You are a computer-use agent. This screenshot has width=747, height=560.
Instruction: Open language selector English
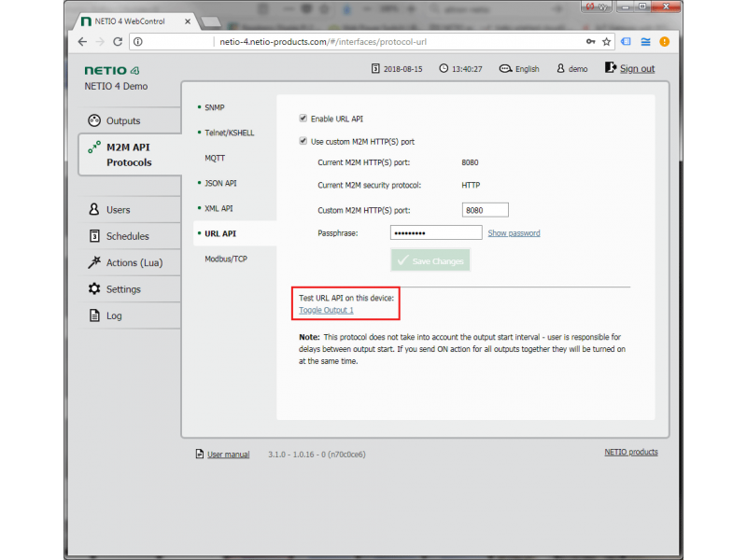[519, 69]
